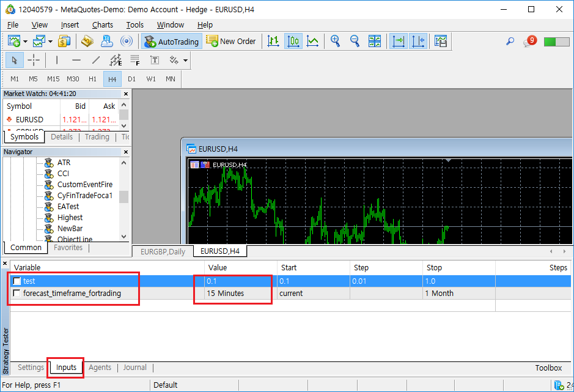
Task: Click the New Order button
Action: coord(231,42)
